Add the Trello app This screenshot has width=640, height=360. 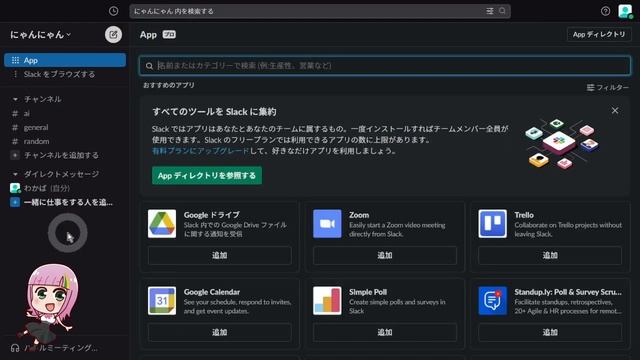point(550,255)
